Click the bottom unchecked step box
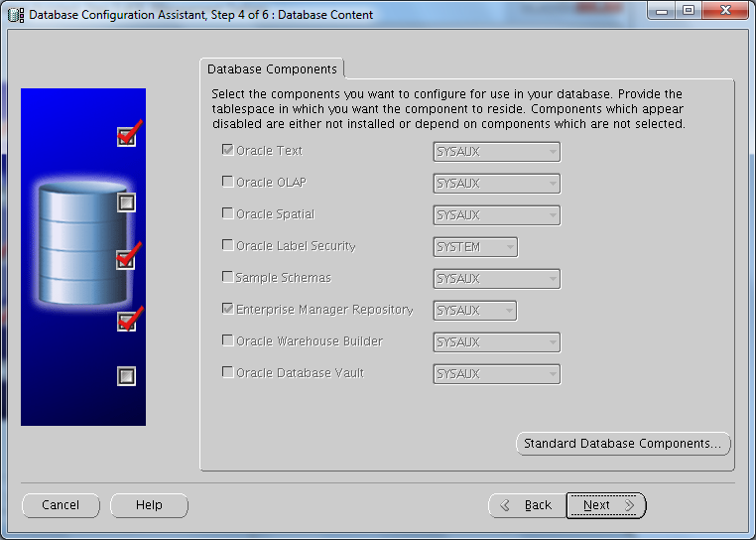756x540 pixels. (x=126, y=376)
